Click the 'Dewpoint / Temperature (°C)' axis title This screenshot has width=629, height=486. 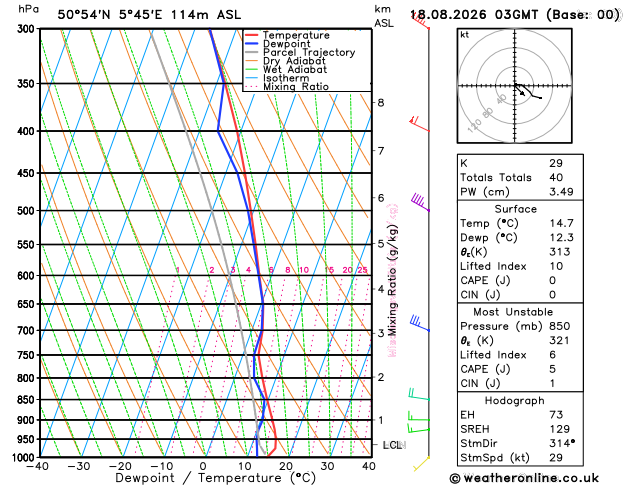pyautogui.click(x=215, y=478)
